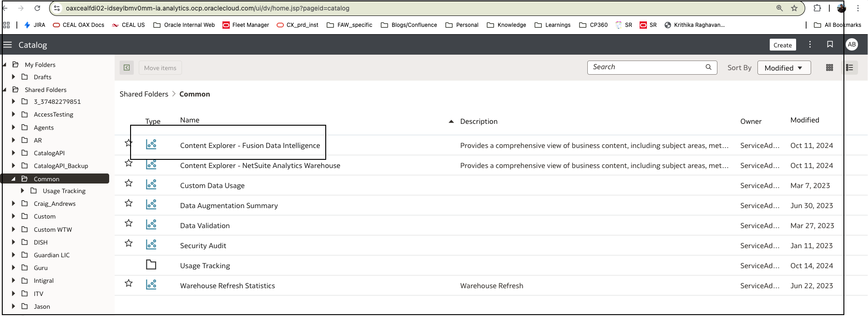Click workbook icon for Security Audit
The width and height of the screenshot is (868, 316).
pos(151,245)
